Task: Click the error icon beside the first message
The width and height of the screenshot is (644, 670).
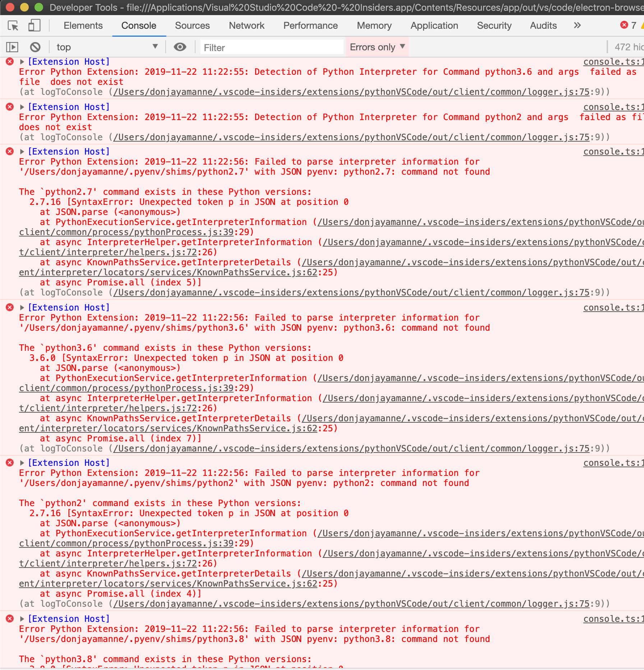Action: point(9,61)
